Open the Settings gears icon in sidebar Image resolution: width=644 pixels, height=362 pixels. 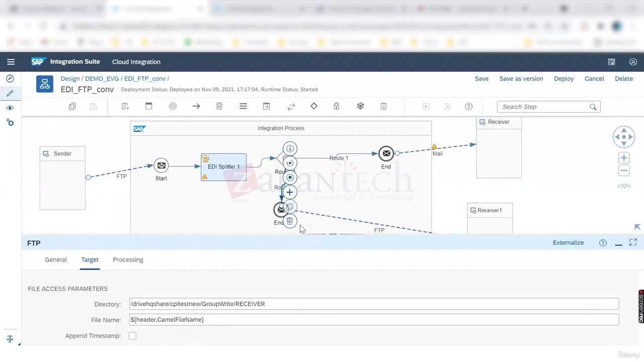pyautogui.click(x=10, y=123)
